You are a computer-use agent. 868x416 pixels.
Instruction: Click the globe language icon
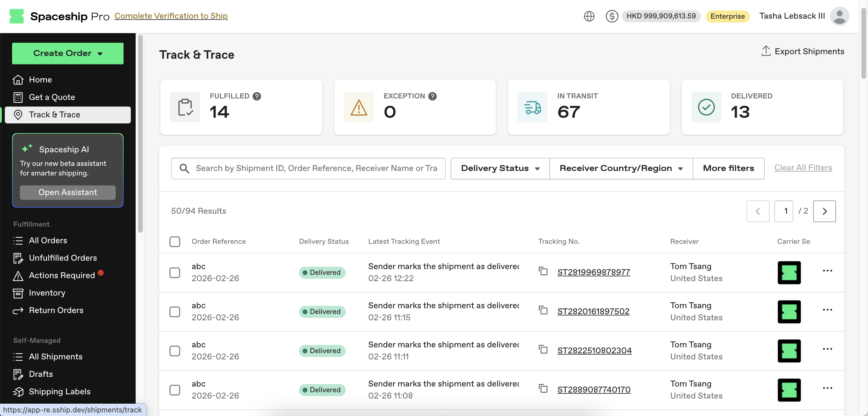[589, 16]
